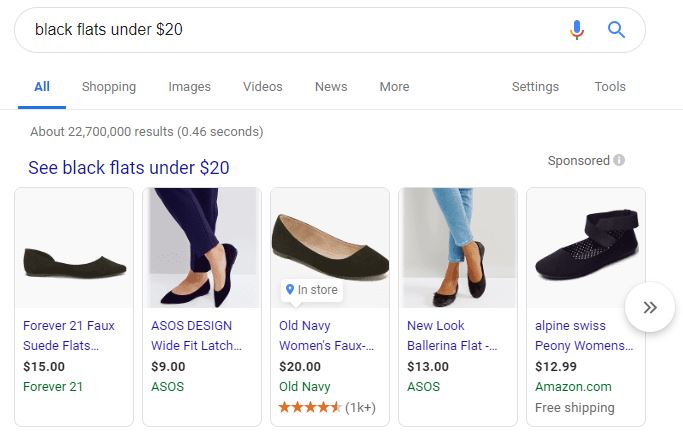The height and width of the screenshot is (438, 683).
Task: Open the Shopping tab
Action: (109, 87)
